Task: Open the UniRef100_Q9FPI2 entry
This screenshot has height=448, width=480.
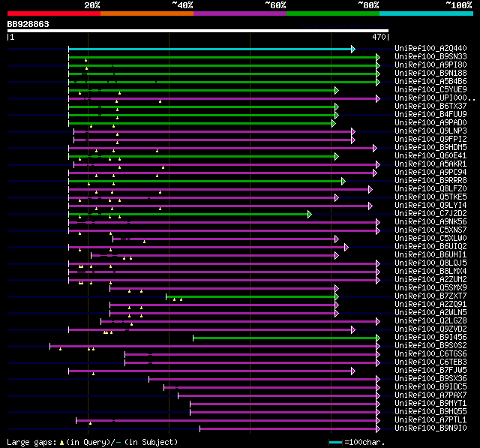Action: tap(430, 140)
